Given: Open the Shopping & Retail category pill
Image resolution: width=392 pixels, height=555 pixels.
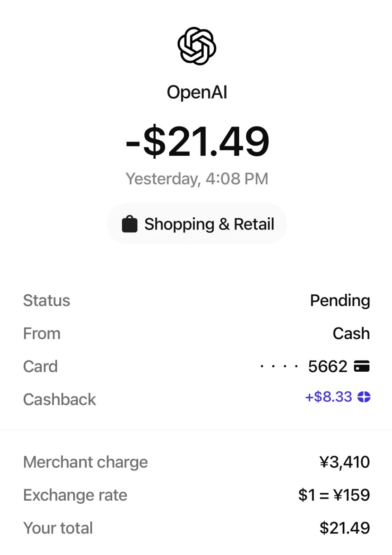Looking at the screenshot, I should tap(197, 224).
